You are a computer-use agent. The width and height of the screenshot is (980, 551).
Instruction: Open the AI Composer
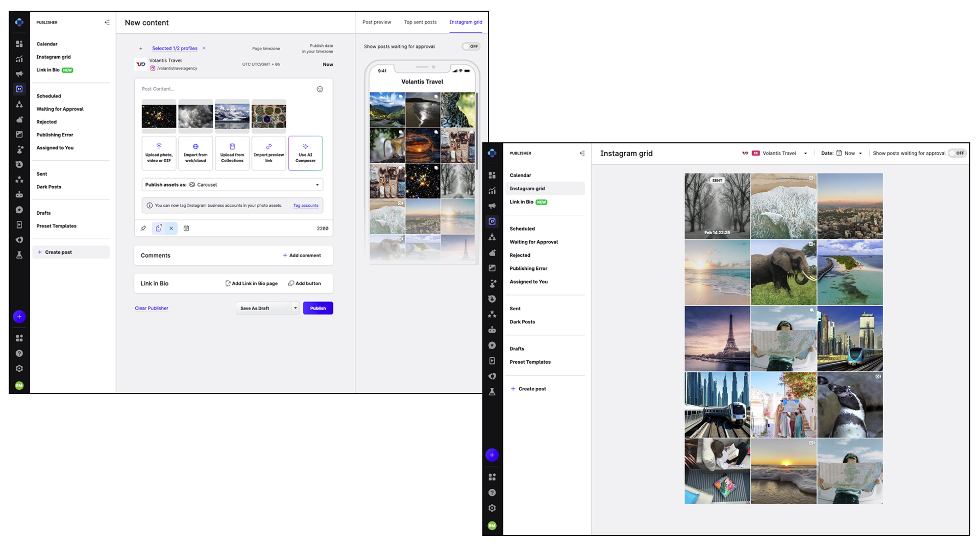click(x=305, y=153)
